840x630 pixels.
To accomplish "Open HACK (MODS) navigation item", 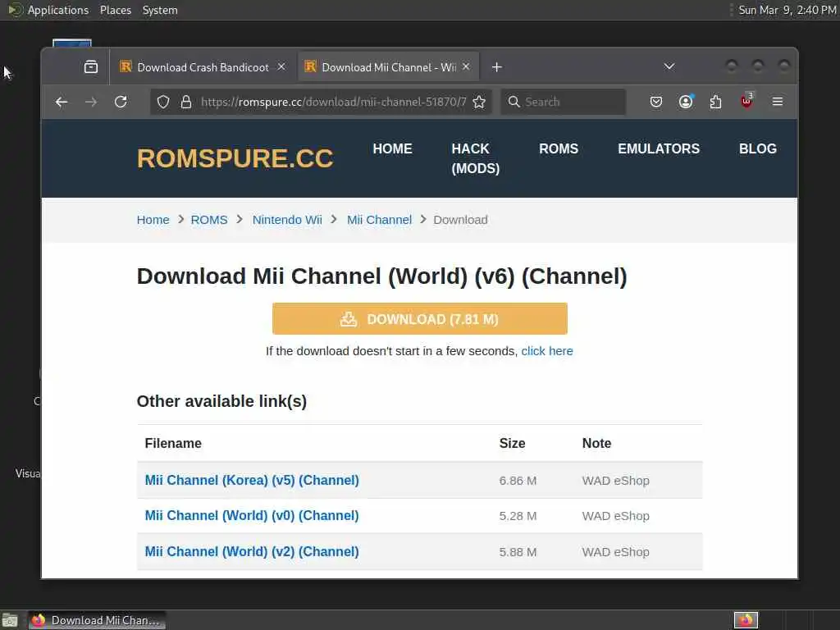I will (x=475, y=158).
